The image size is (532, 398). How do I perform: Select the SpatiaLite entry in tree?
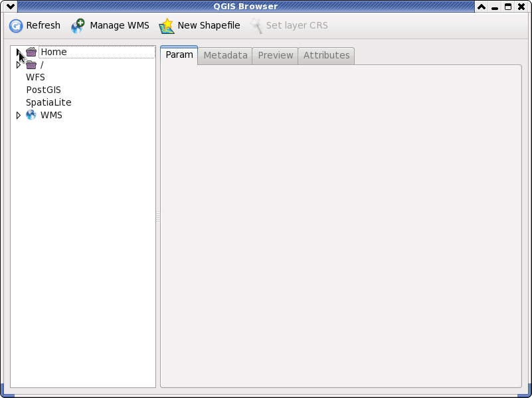point(48,102)
